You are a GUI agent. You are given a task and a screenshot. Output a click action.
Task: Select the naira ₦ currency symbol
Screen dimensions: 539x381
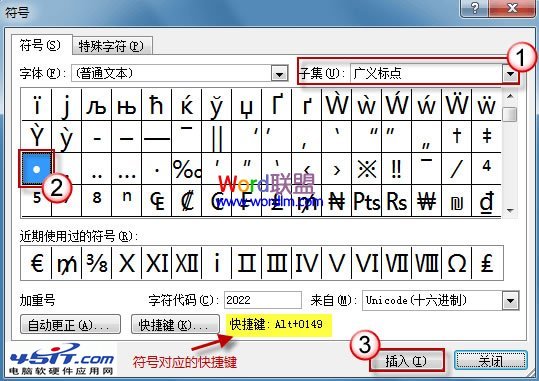click(337, 200)
